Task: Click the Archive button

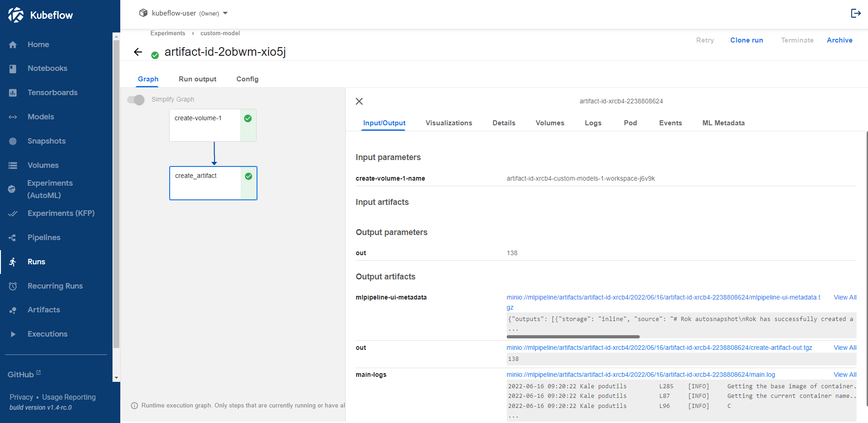Action: [x=839, y=40]
